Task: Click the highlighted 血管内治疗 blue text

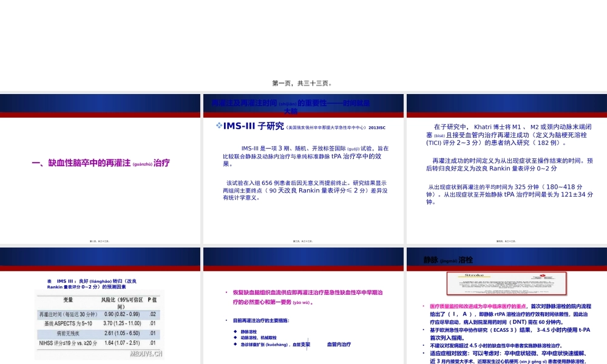Action: coord(339,345)
